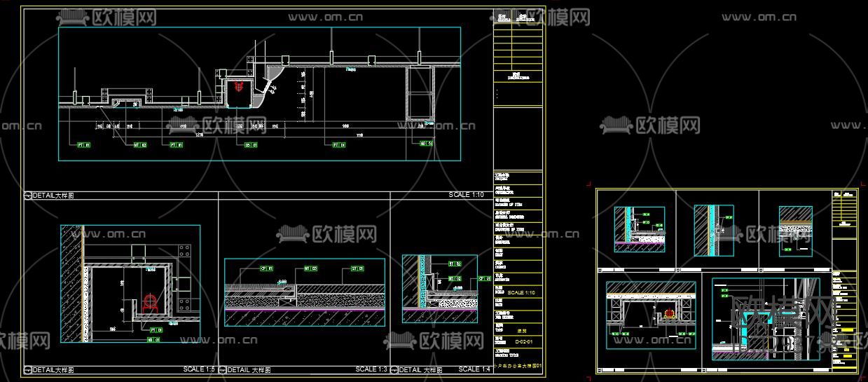Select the cyan frame of the 1:5 detail
The height and width of the screenshot is (382, 868).
point(130,285)
